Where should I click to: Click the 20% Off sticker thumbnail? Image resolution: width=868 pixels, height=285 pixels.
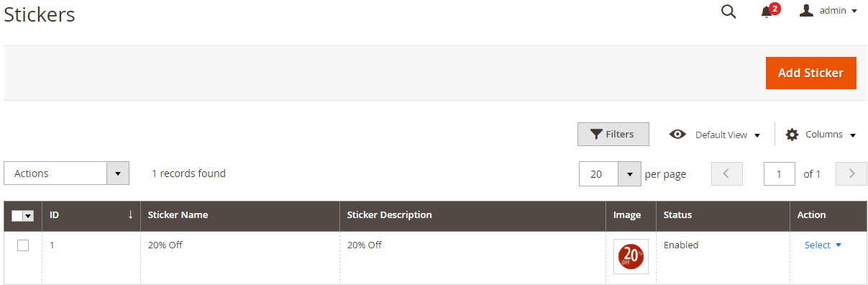pos(631,256)
